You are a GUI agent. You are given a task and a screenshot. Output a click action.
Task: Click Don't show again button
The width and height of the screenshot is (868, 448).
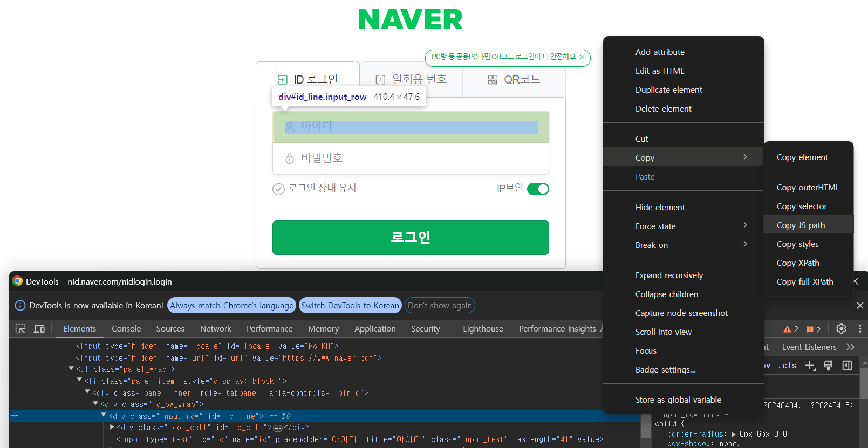[x=440, y=306]
